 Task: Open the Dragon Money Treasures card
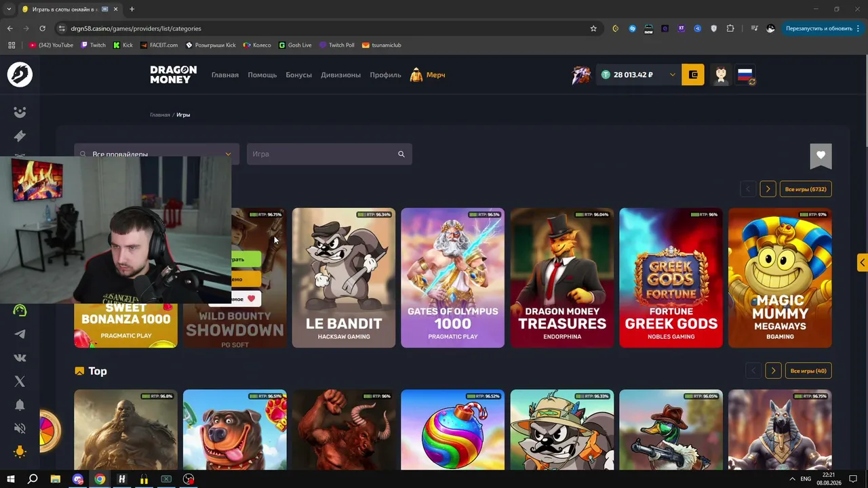pos(562,278)
